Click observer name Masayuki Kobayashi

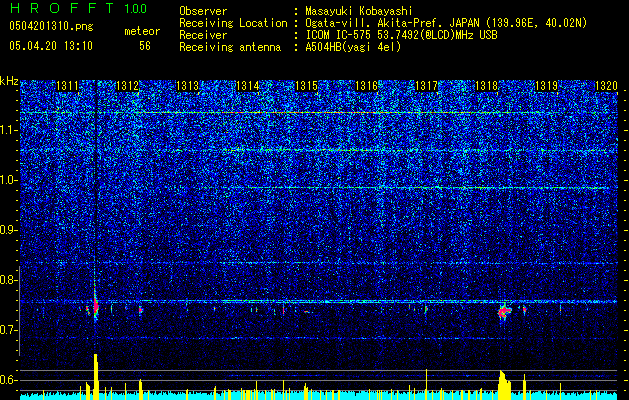[x=359, y=11]
